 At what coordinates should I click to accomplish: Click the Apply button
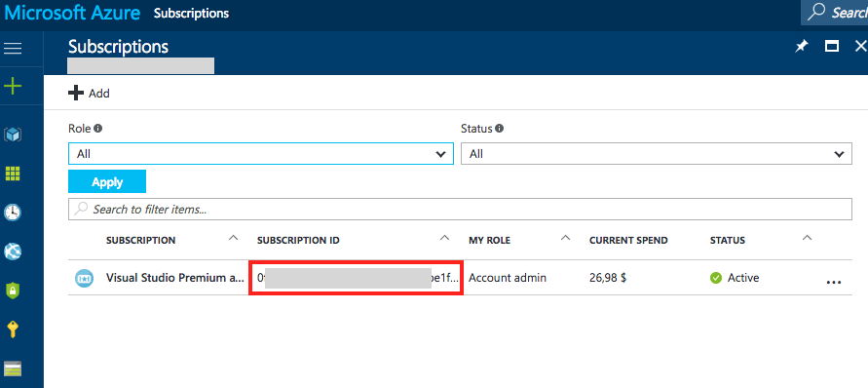pos(107,181)
